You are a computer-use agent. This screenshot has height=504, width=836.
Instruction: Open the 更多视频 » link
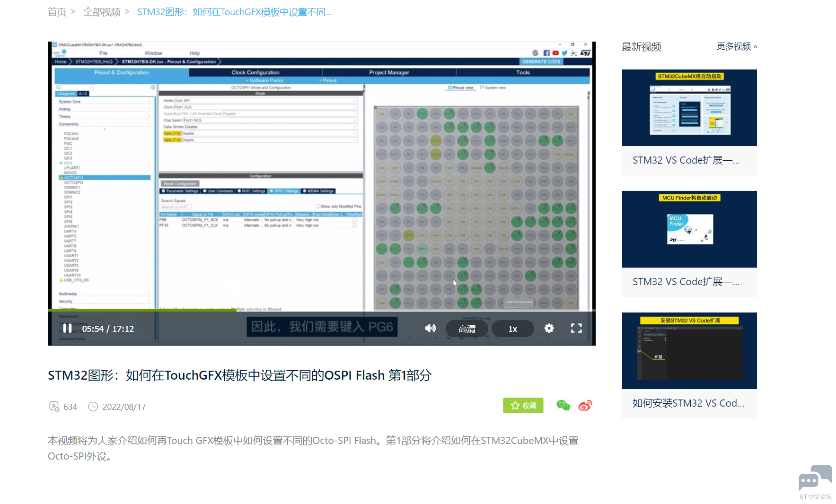pyautogui.click(x=737, y=46)
